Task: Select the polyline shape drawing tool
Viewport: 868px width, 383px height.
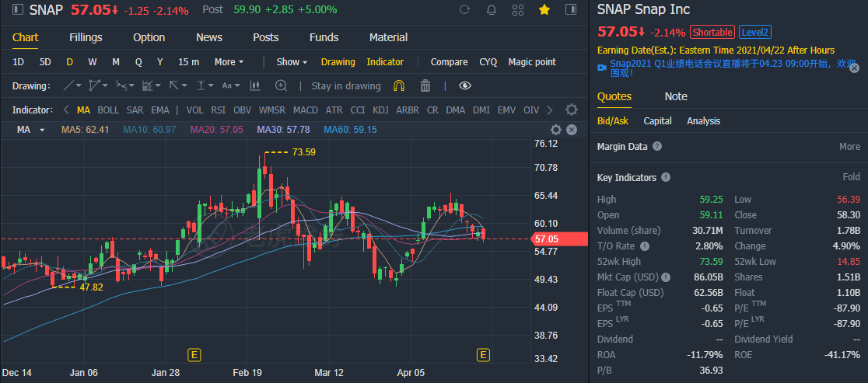Action: [x=94, y=85]
